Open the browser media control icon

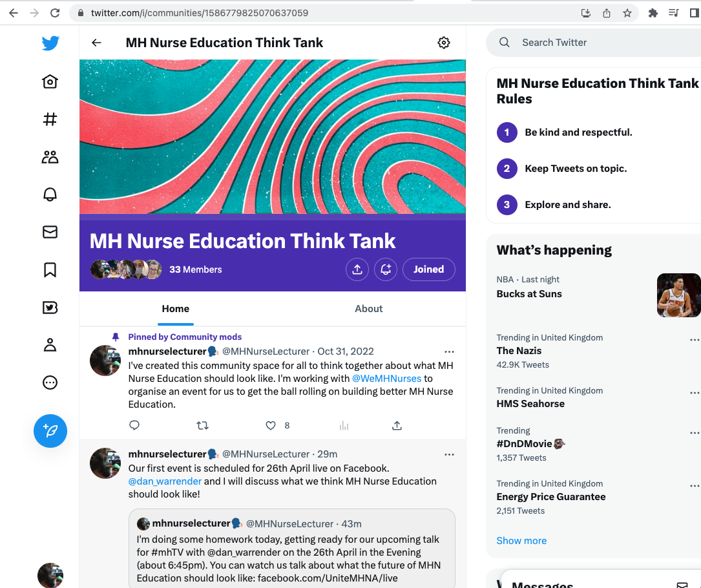674,13
